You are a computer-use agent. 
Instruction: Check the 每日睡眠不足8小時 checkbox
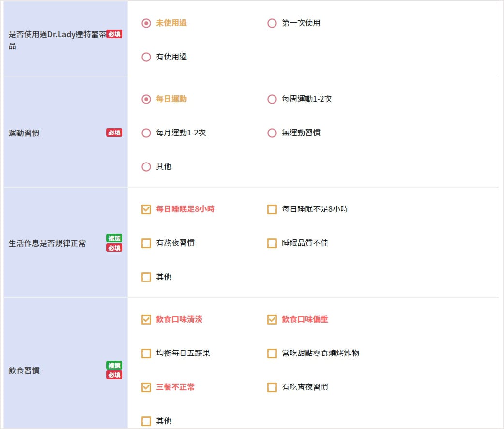click(x=272, y=209)
